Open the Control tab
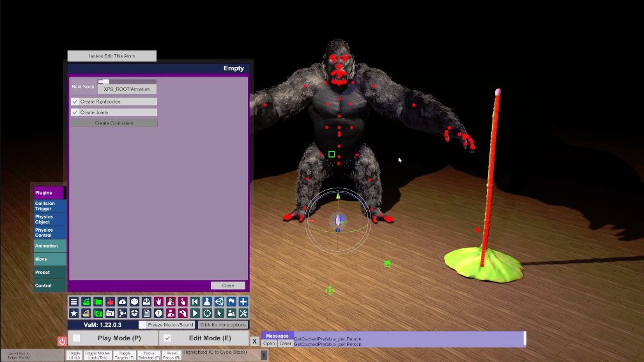This screenshot has height=362, width=644. (x=50, y=285)
